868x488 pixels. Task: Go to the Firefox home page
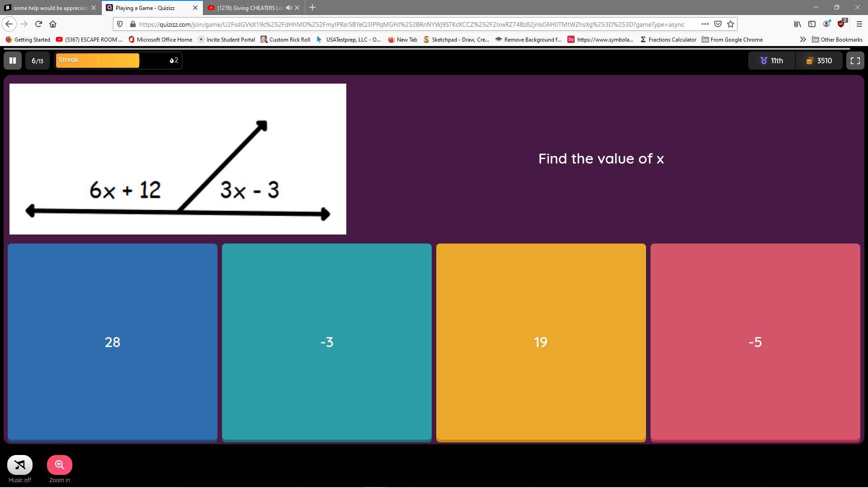[x=53, y=24]
